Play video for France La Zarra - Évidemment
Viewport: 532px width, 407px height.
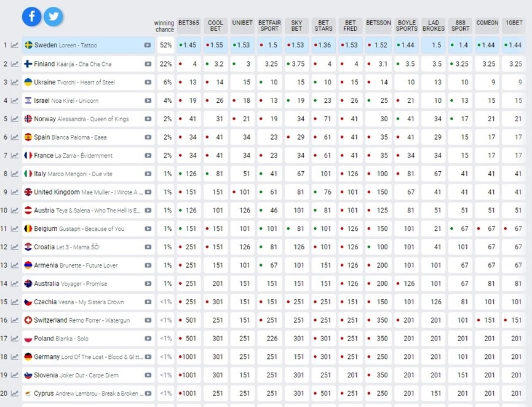point(148,156)
